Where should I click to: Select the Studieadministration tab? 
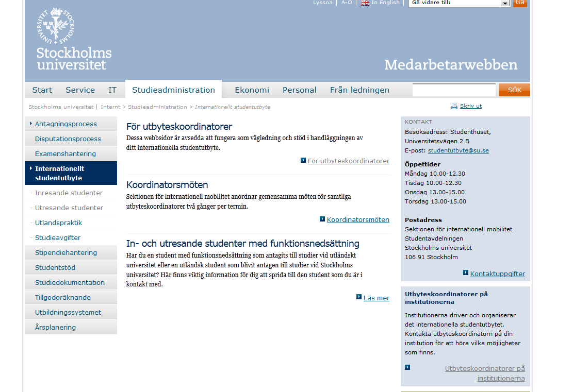174,90
